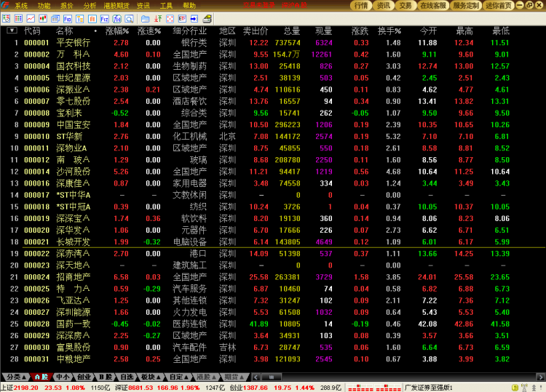Open the f(x) formula manager icon
546x392 pixels.
[x=116, y=19]
